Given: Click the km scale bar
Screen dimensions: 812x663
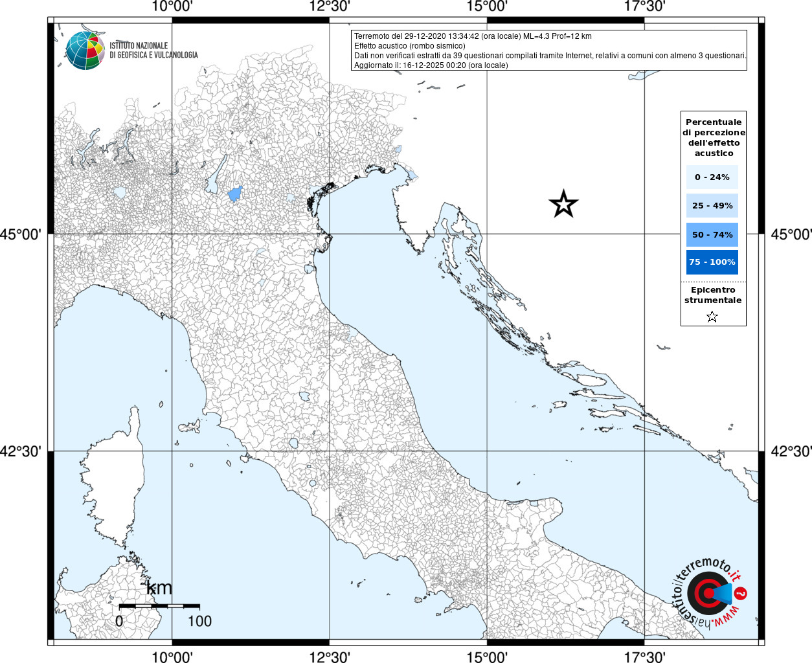Looking at the screenshot, I should pos(159,606).
